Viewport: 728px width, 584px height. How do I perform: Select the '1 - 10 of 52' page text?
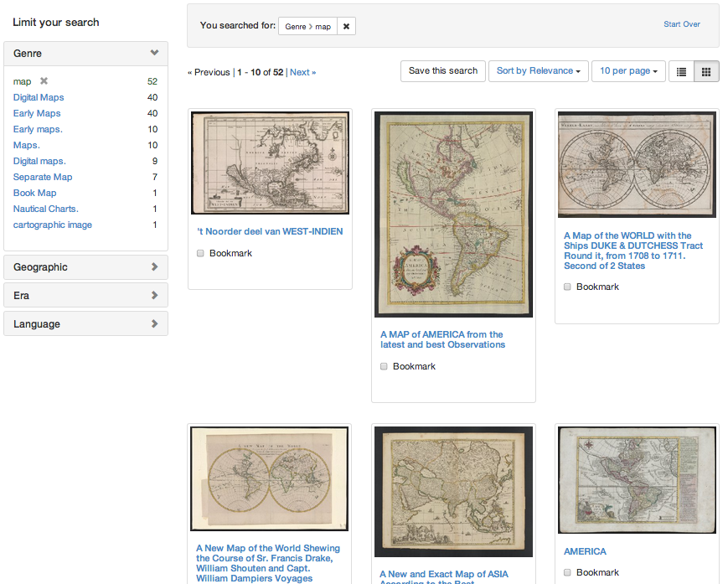(x=261, y=72)
